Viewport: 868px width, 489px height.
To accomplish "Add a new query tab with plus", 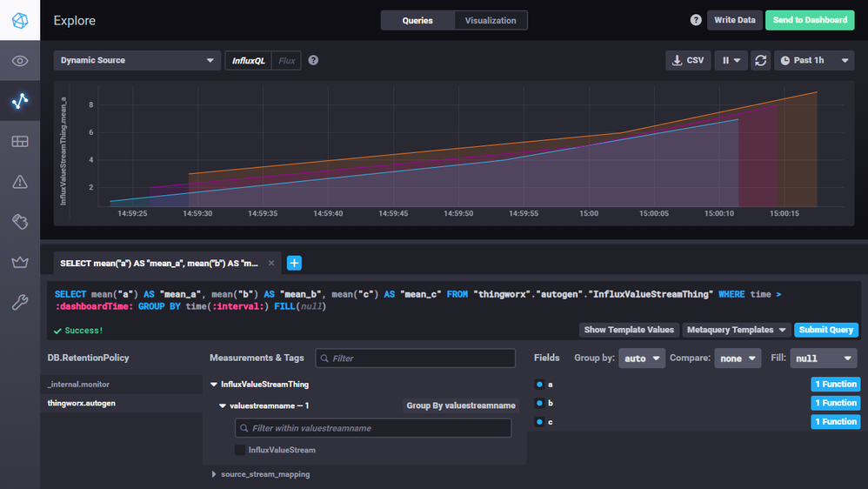I will coord(294,263).
